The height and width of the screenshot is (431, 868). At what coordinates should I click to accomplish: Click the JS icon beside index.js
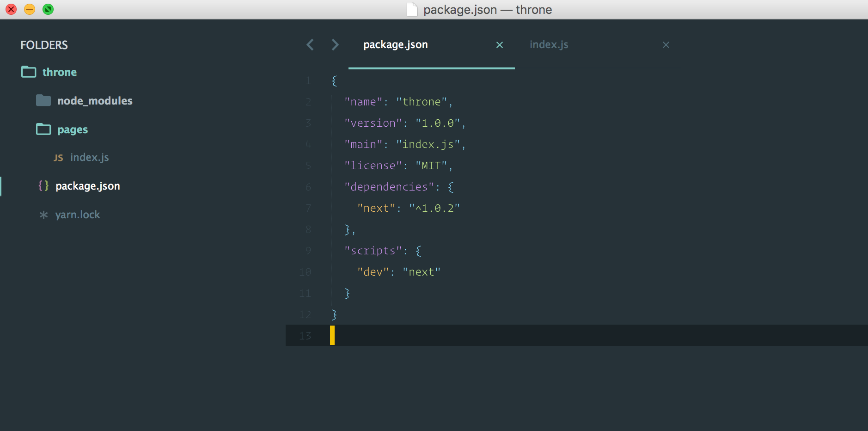[58, 157]
